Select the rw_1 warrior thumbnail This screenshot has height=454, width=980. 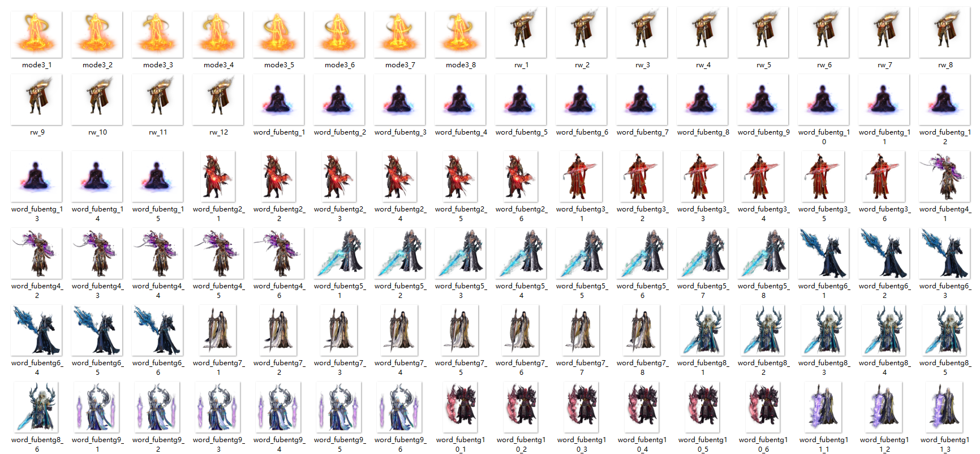coord(521,33)
